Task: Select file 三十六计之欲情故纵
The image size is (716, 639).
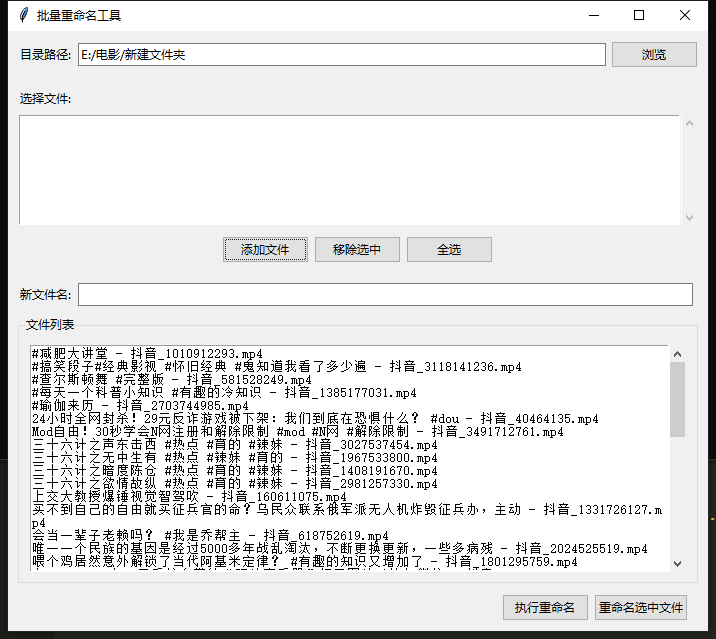Action: pyautogui.click(x=234, y=484)
